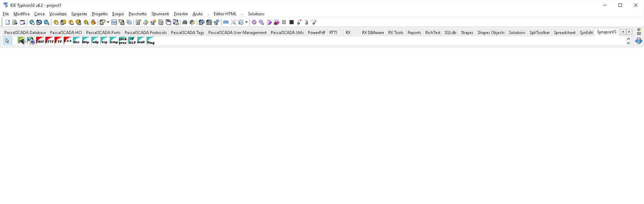Choose the Ping component in the palette
Image resolution: width=644 pixels, height=204 pixels.
point(151,41)
